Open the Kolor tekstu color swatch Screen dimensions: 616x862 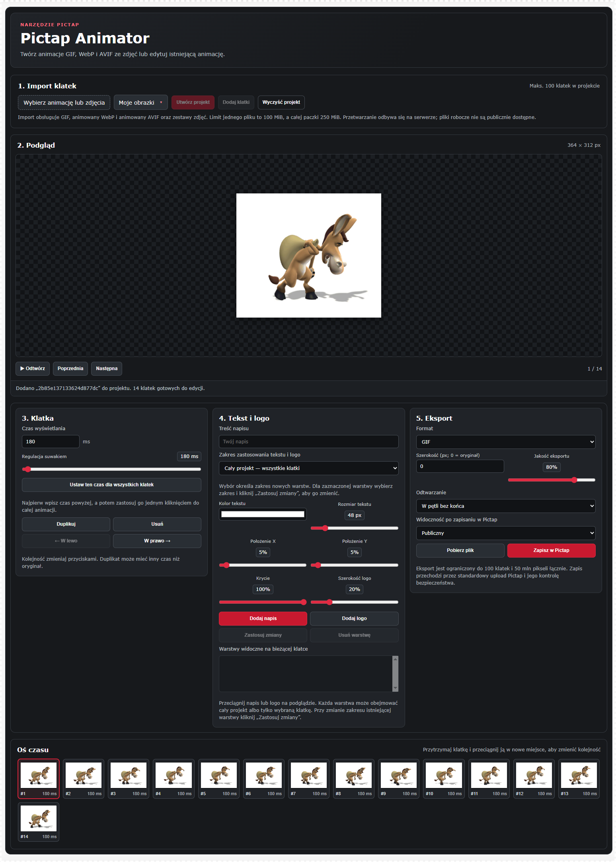[263, 514]
